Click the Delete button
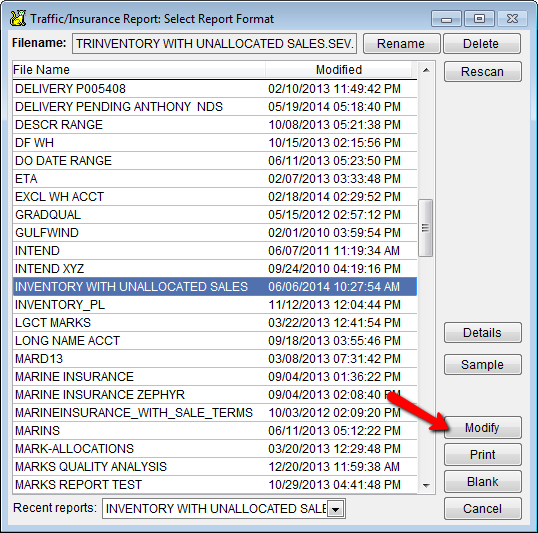 482,44
